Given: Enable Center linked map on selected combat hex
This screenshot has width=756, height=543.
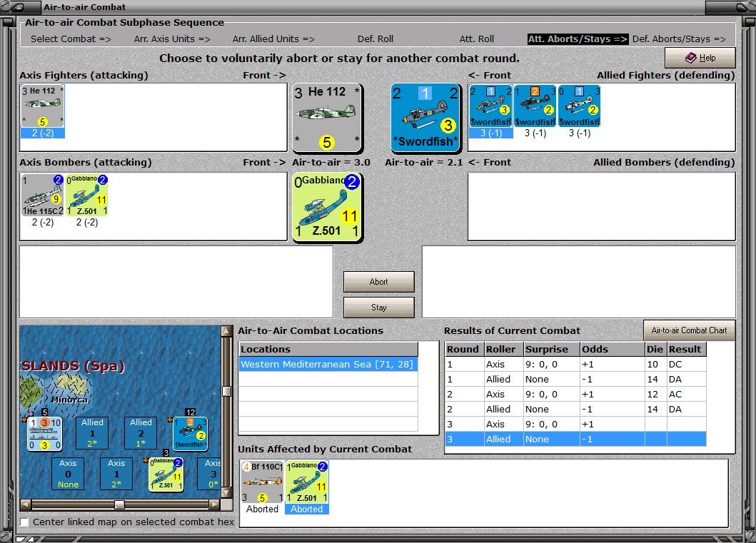Looking at the screenshot, I should coord(24,522).
